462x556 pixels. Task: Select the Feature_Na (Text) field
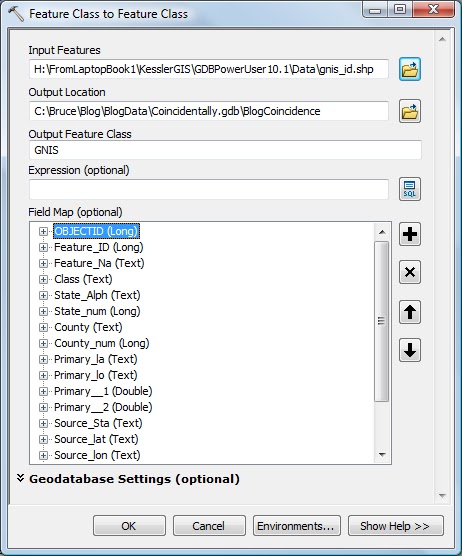(99, 263)
